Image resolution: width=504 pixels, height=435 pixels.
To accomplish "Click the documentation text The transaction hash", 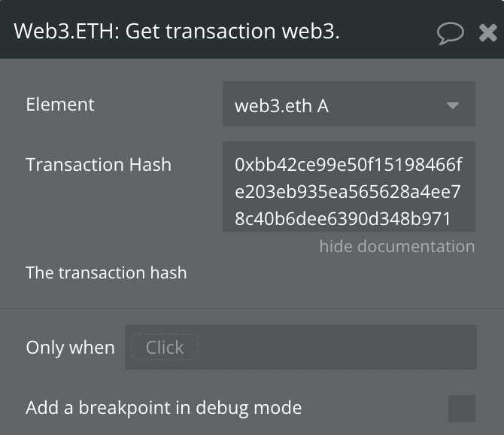I will click(x=106, y=272).
